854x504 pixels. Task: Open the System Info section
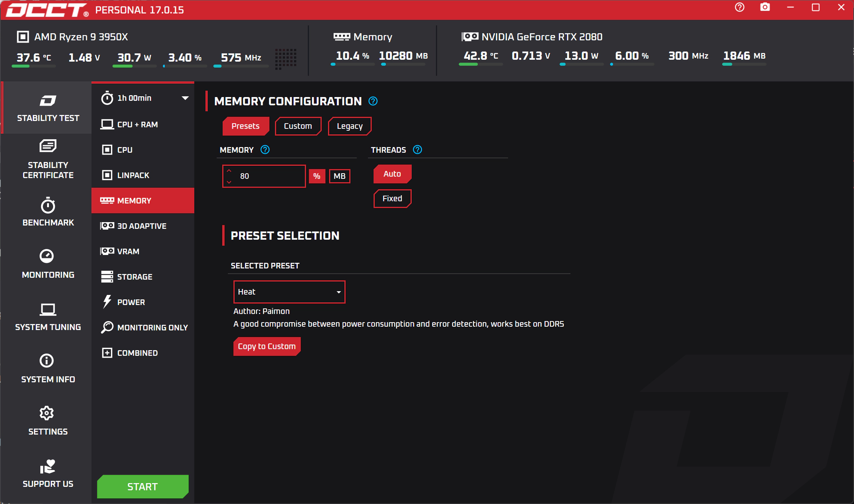pos(48,368)
